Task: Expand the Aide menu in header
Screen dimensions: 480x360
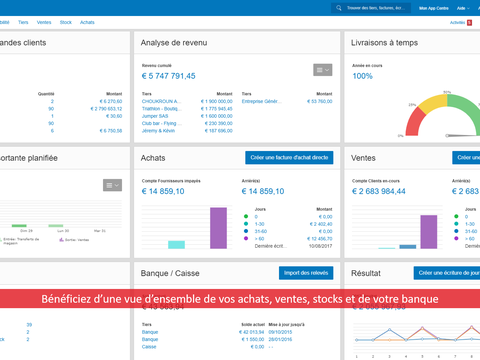Action: 463,8
